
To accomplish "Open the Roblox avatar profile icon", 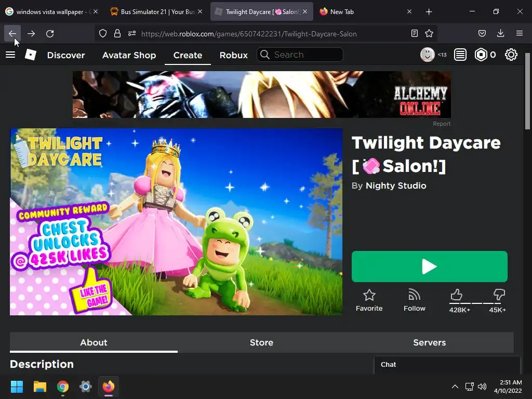I will point(428,55).
